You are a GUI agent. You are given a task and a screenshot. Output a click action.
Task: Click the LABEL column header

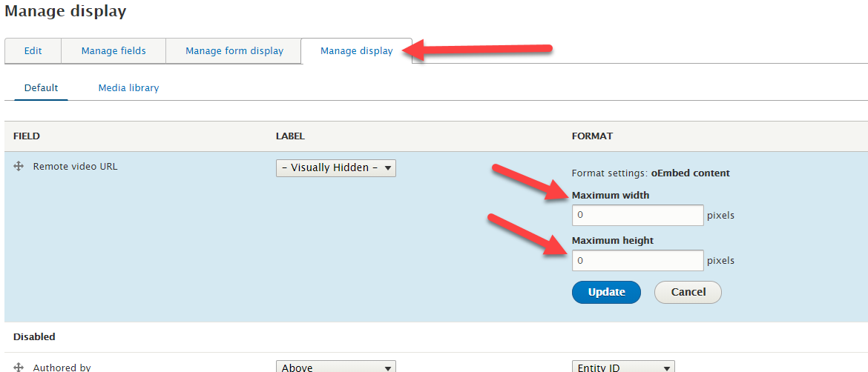click(290, 136)
